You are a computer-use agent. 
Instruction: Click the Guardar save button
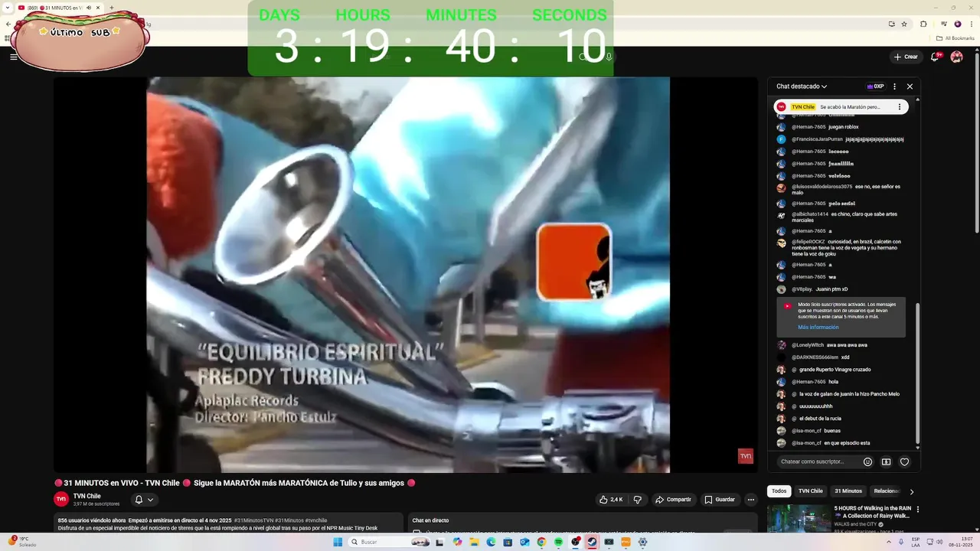coord(720,500)
